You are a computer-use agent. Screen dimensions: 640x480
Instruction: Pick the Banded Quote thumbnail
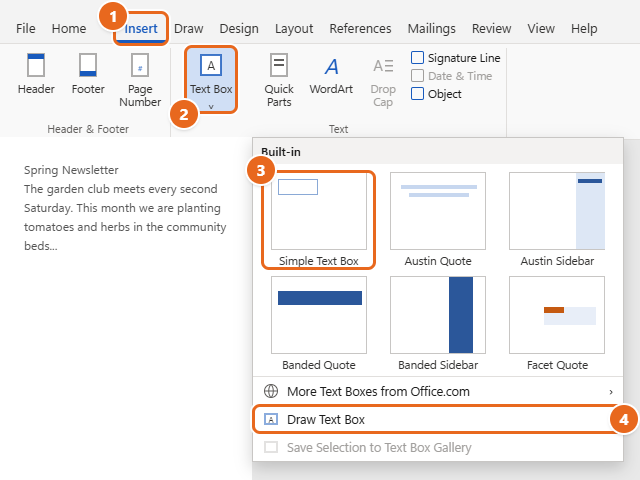[319, 315]
